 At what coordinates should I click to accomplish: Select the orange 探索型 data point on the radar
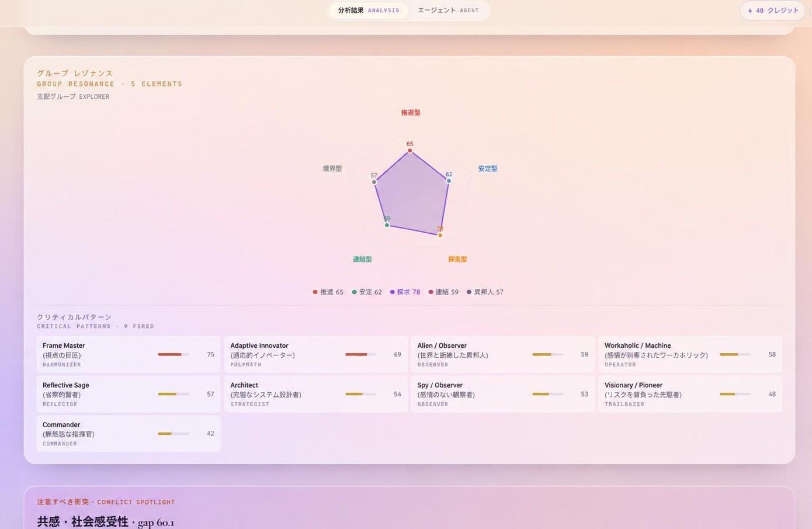click(x=440, y=235)
